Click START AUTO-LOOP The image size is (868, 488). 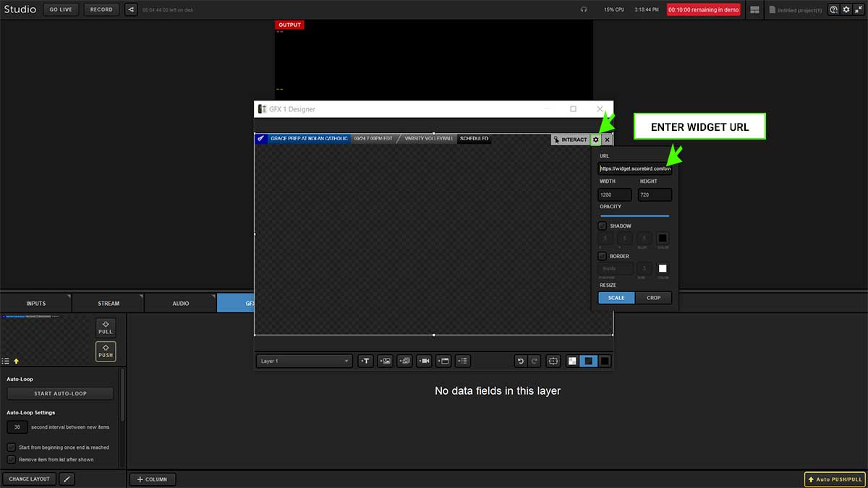[x=60, y=393]
